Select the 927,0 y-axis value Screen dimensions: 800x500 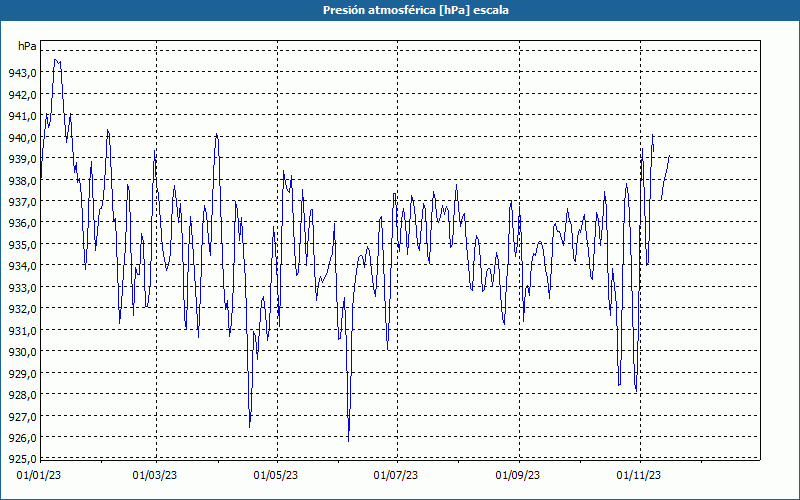(x=22, y=416)
